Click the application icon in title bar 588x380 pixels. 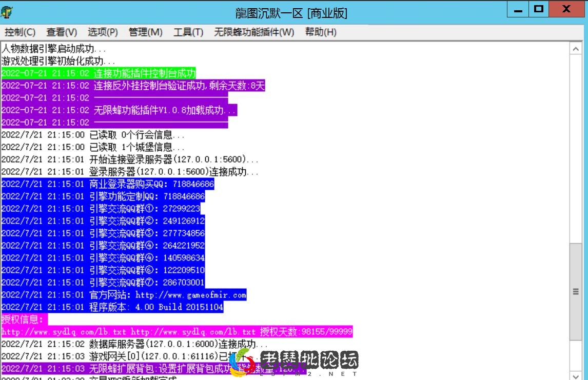tap(7, 12)
